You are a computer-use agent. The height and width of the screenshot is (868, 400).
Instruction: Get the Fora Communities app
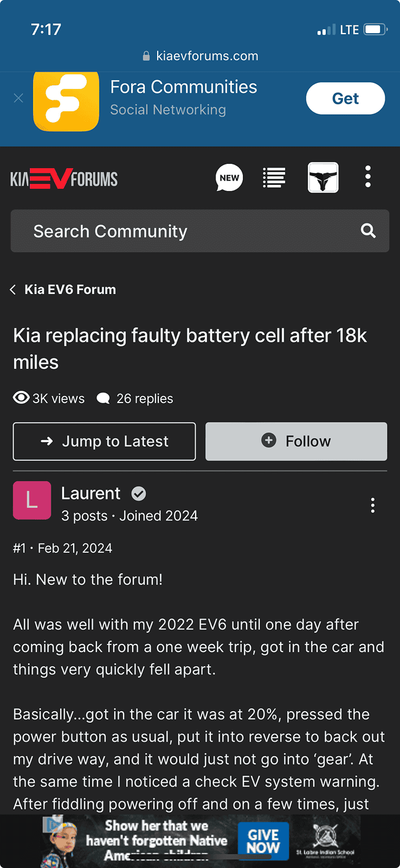(345, 99)
